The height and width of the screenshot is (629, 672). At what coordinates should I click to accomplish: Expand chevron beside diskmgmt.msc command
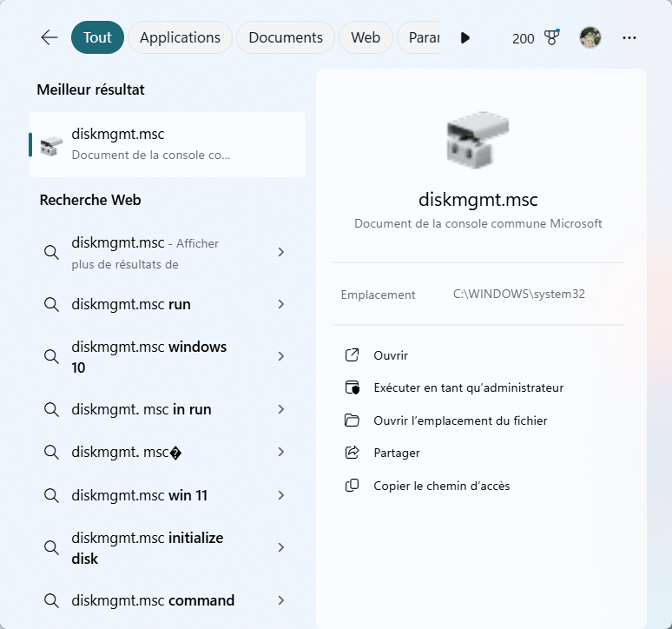pyautogui.click(x=281, y=600)
